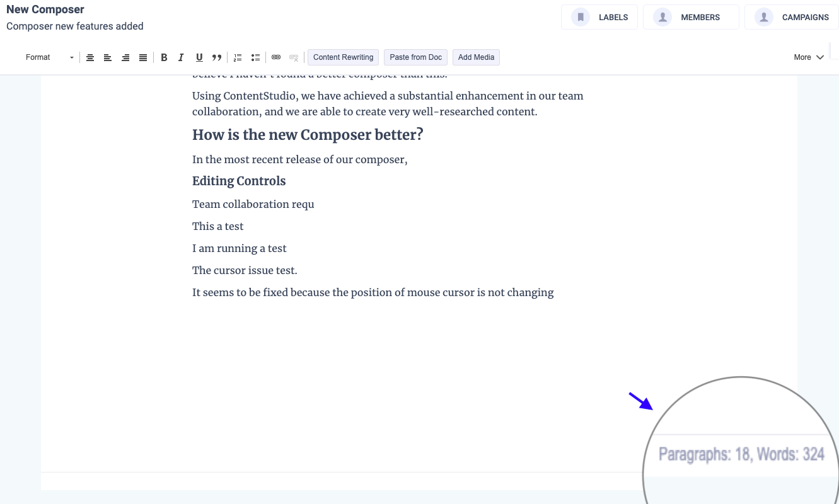Viewport: 839px width, 504px height.
Task: Insert a bulleted list
Action: [255, 57]
